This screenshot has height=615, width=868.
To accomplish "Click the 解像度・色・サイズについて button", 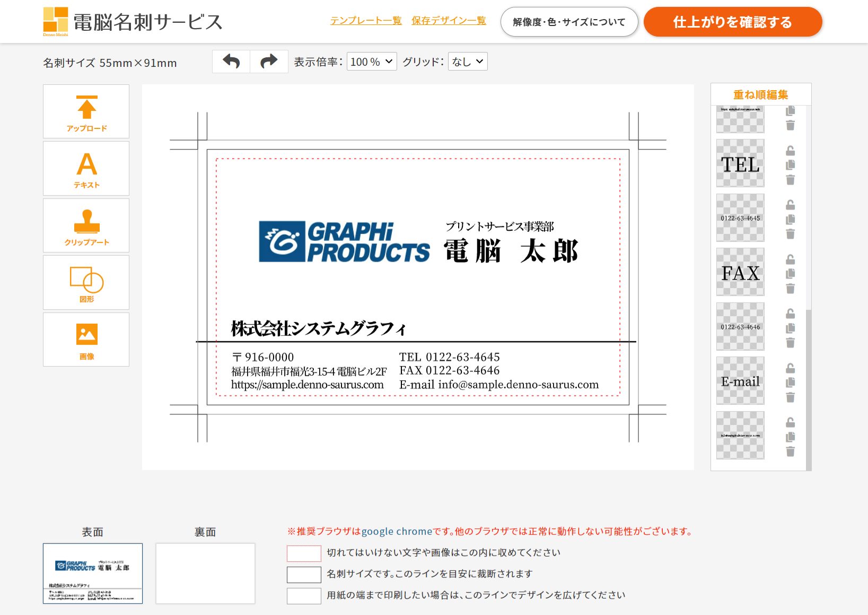I will pos(569,22).
